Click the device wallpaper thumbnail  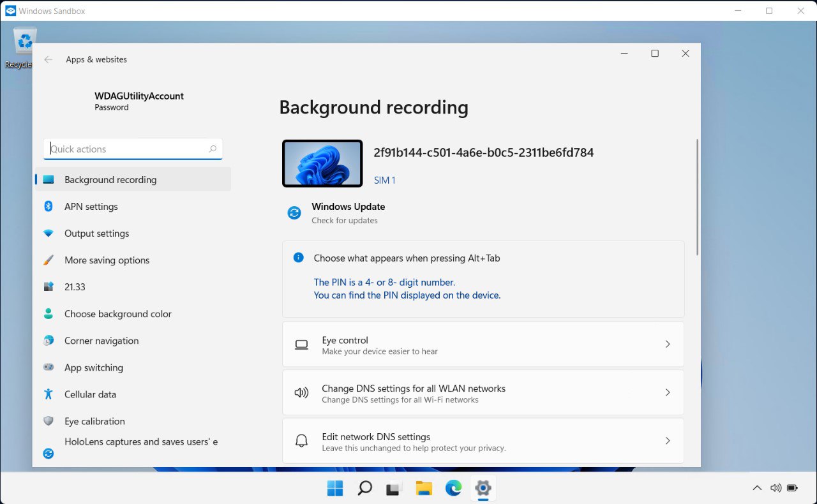point(322,163)
